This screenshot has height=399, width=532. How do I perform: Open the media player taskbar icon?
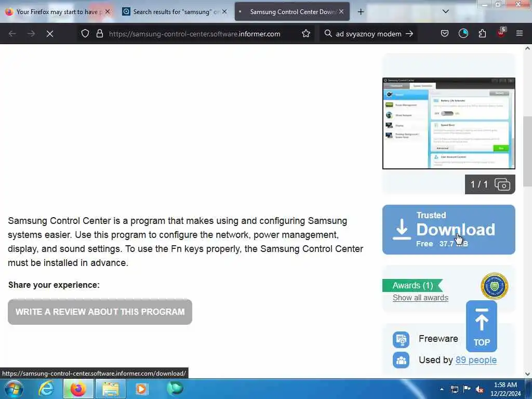pyautogui.click(x=141, y=389)
